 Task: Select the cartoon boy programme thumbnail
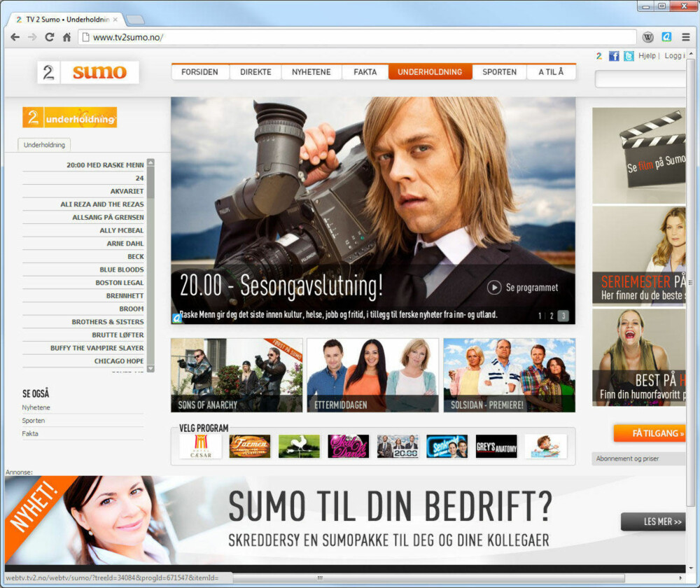tap(546, 447)
